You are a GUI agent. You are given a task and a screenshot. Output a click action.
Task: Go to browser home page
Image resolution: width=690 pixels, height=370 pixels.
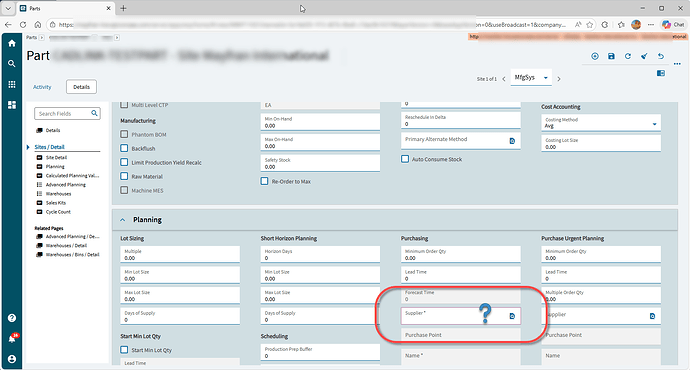tap(38, 25)
